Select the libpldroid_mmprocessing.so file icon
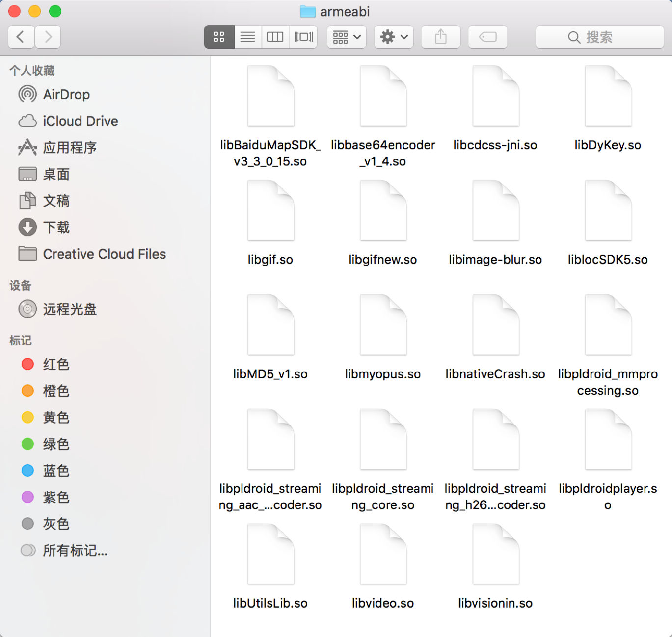Image resolution: width=672 pixels, height=637 pixels. click(x=608, y=325)
